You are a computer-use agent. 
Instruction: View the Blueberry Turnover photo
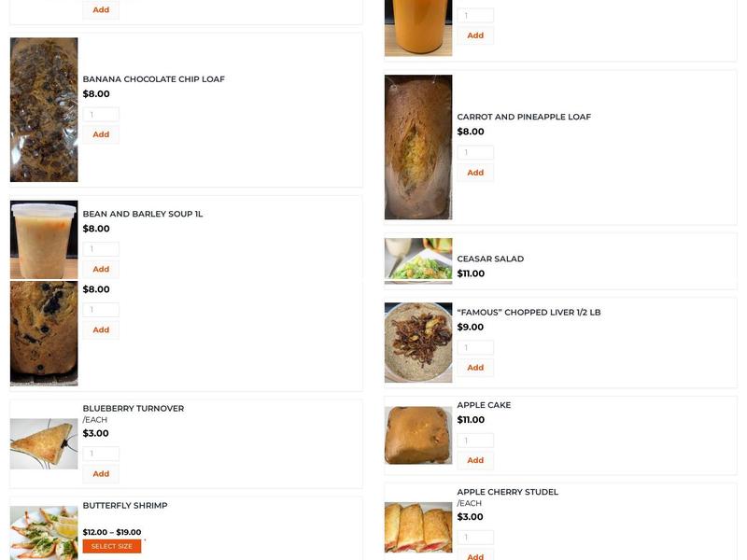coord(42,443)
